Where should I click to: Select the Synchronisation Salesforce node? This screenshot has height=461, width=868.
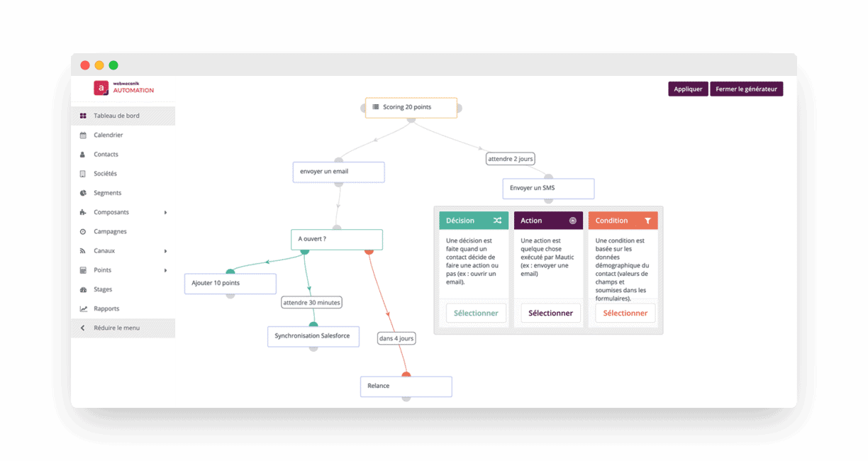click(x=313, y=336)
